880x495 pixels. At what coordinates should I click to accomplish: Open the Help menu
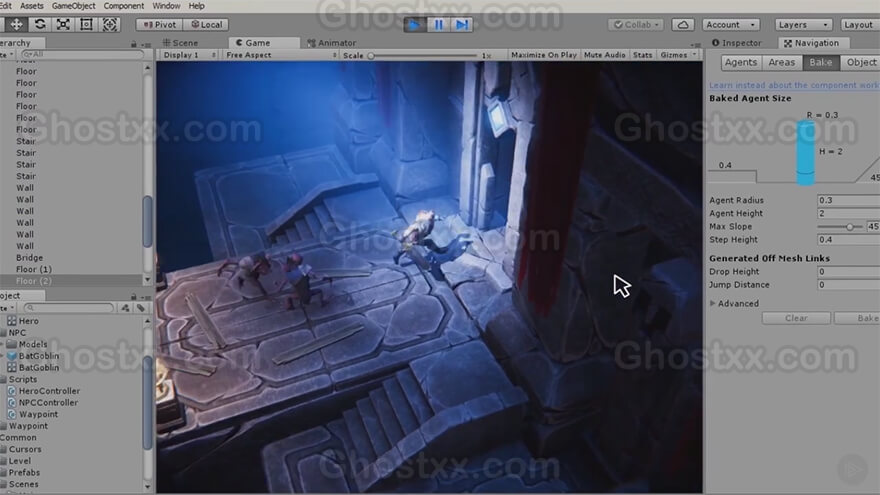(x=196, y=6)
